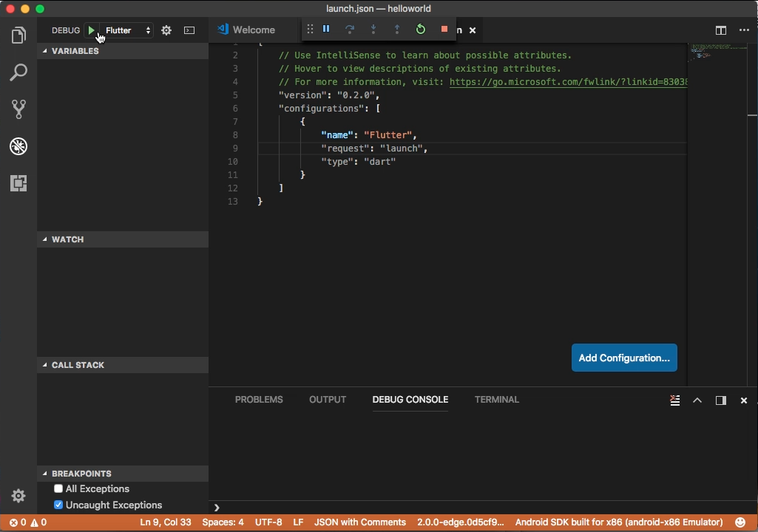Click the Add Configuration button

click(x=624, y=358)
